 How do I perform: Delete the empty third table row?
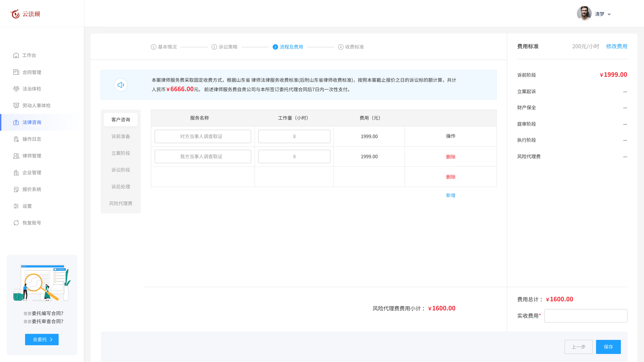tap(450, 177)
